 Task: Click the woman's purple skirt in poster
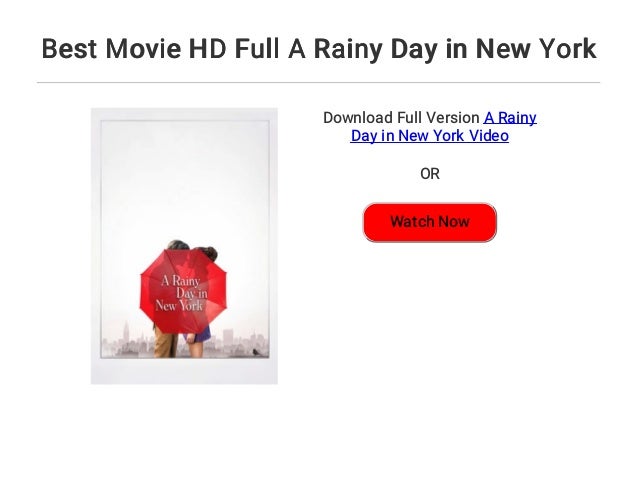[199, 335]
